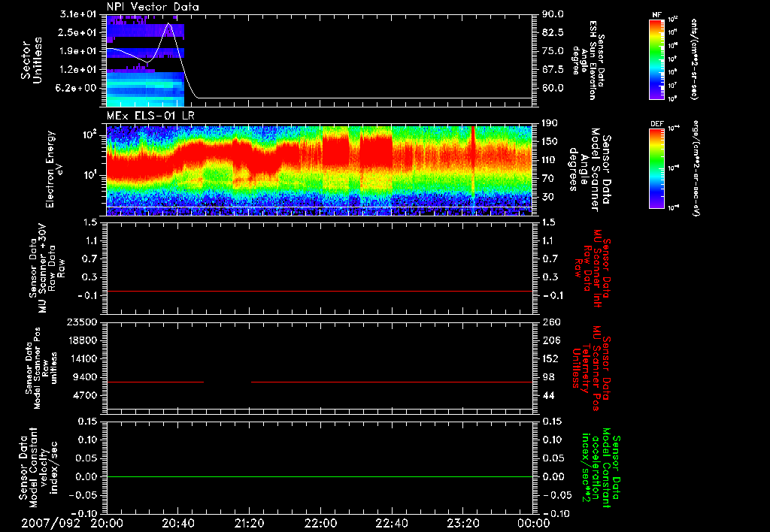Click the ELS electron energy spectrogram
770x532 pixels.
[x=319, y=171]
